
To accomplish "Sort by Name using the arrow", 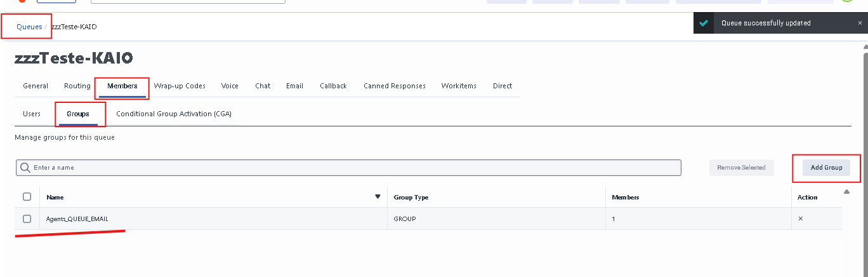I will 378,197.
